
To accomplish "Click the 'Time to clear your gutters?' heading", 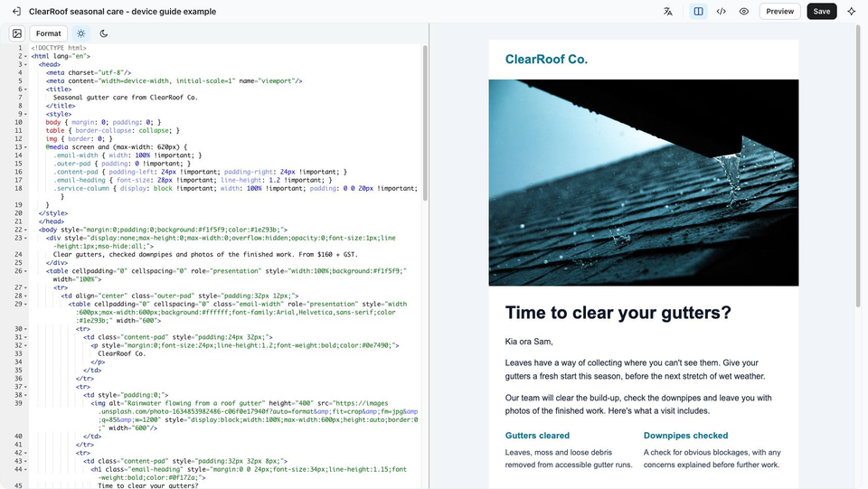I will pos(618,313).
